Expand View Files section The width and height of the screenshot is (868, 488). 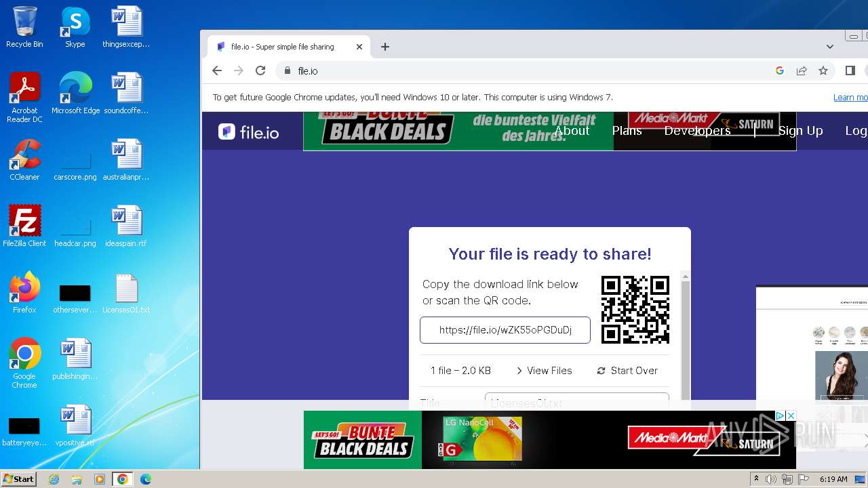point(544,371)
